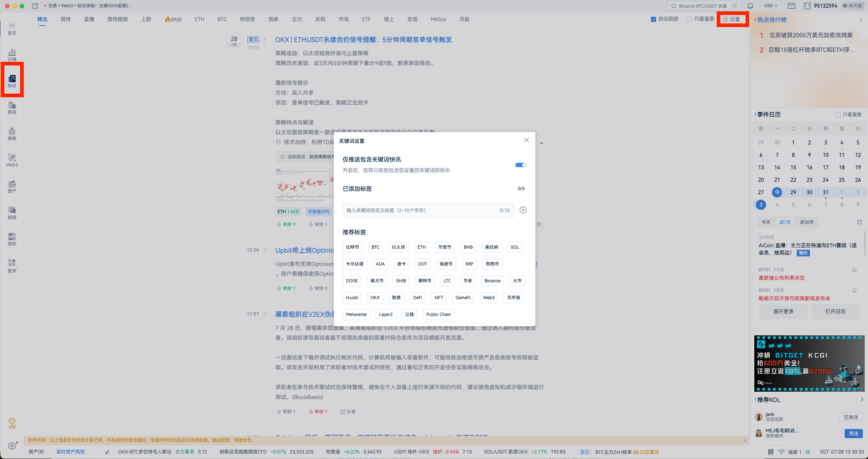The height and width of the screenshot is (459, 868).
Task: Vote 利好 9 on the ETH signal post
Action: pos(286,225)
